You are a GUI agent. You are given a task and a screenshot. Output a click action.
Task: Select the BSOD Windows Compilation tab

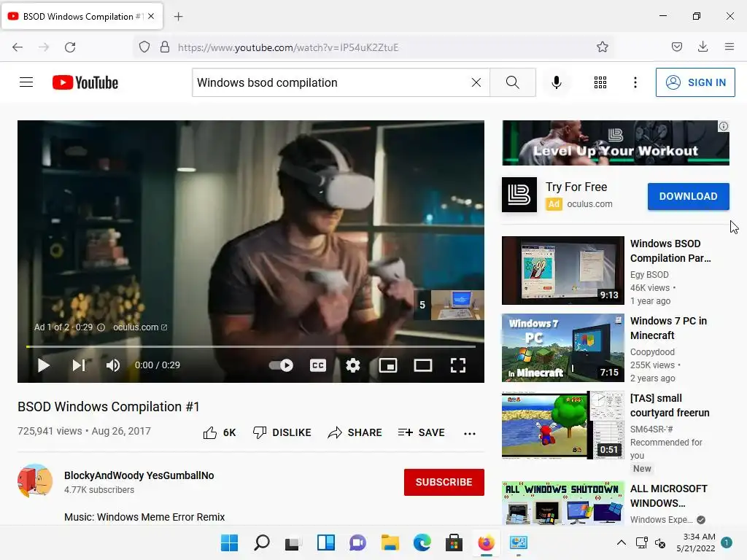(x=82, y=16)
